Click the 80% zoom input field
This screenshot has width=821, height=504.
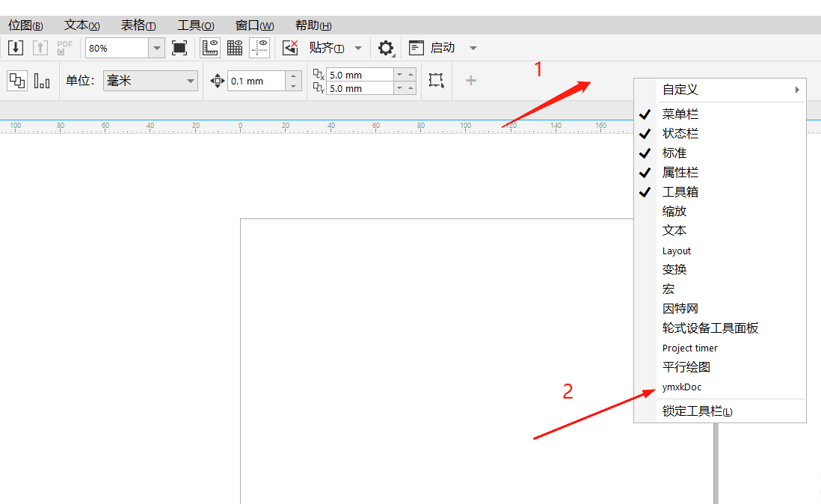[117, 48]
